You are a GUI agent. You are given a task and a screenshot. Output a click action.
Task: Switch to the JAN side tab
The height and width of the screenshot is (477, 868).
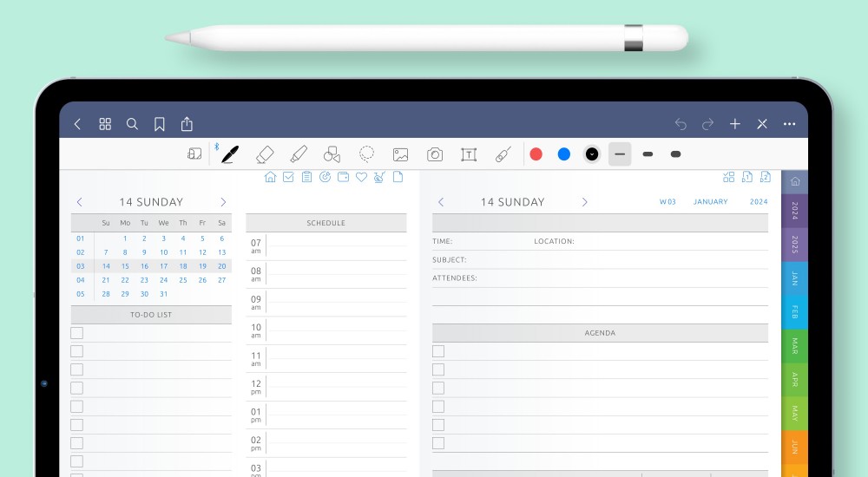coord(794,278)
